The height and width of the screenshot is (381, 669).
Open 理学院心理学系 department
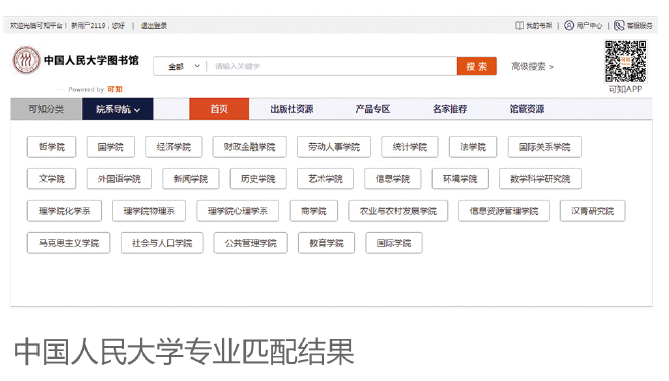click(x=238, y=211)
